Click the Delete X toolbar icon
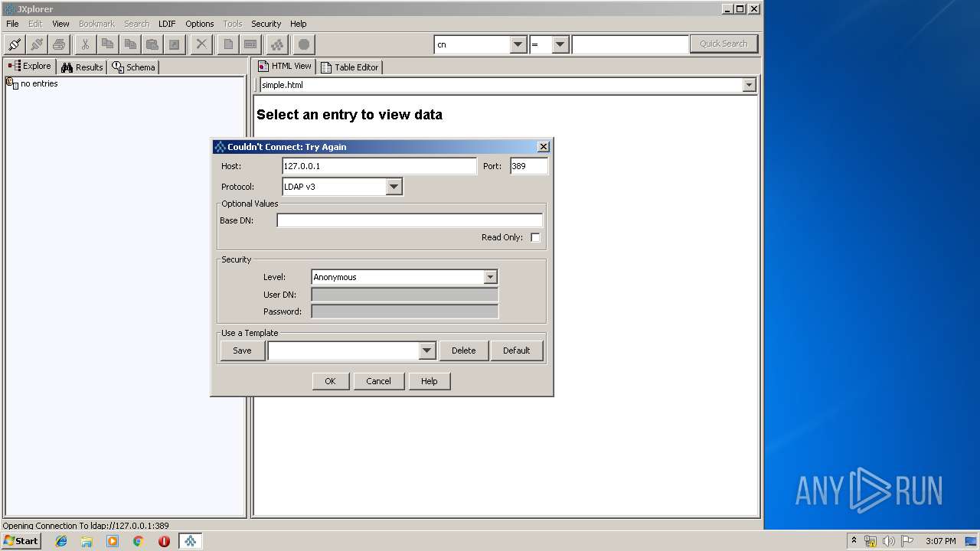The image size is (980, 551). click(201, 44)
